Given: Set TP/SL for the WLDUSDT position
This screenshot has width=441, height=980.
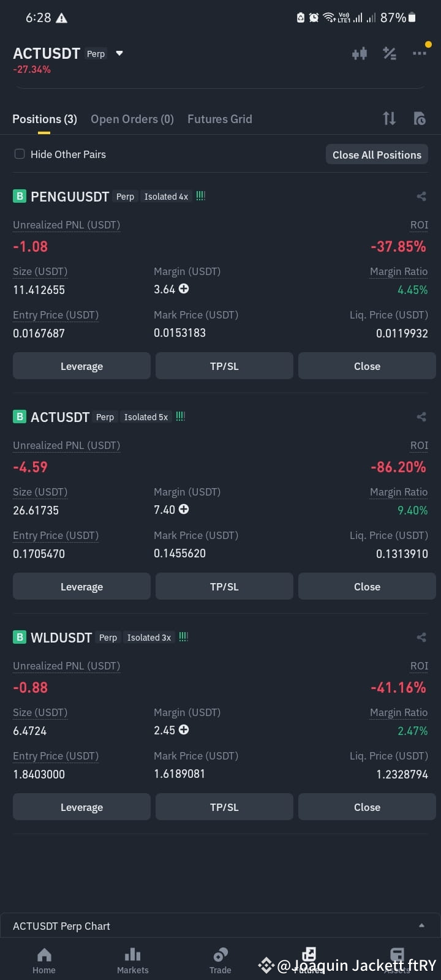Looking at the screenshot, I should [x=224, y=807].
